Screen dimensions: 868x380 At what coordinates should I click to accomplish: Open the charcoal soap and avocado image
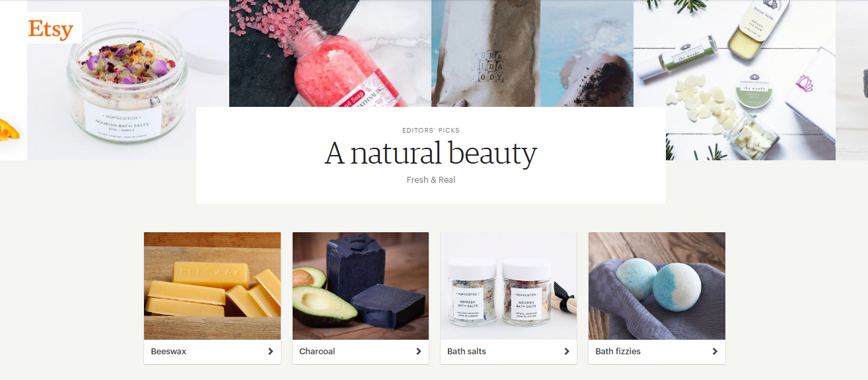click(x=361, y=286)
